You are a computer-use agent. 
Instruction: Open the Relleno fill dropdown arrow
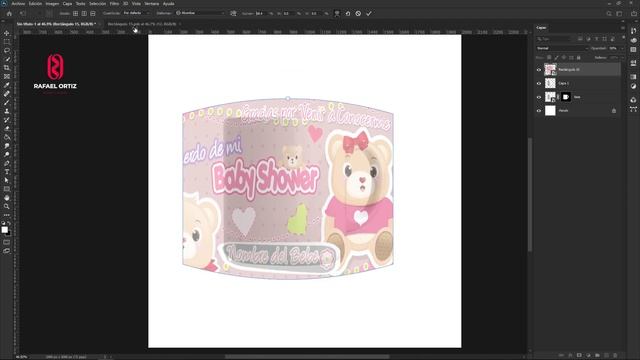click(x=622, y=58)
